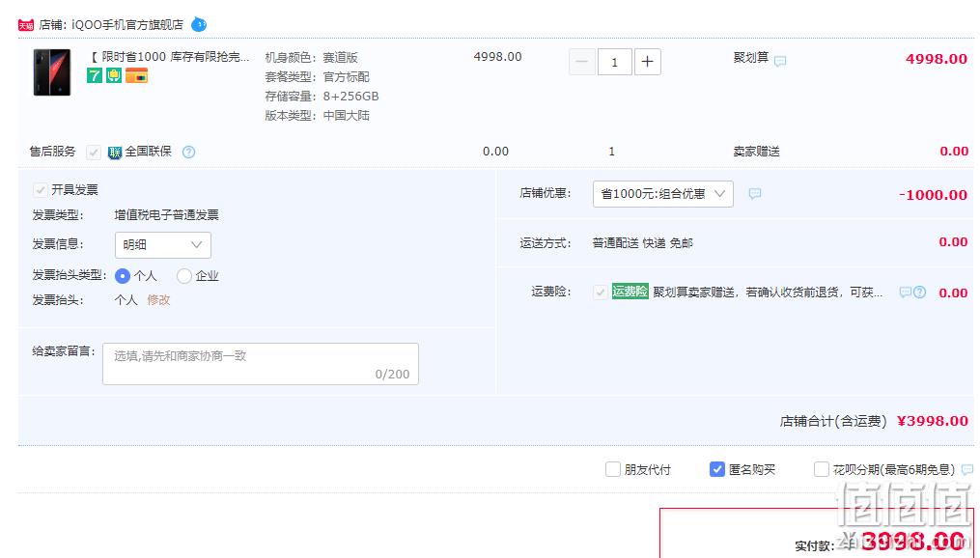Viewport: 980px width, 558px height.
Task: Select 个人 invoice title type
Action: click(x=123, y=275)
